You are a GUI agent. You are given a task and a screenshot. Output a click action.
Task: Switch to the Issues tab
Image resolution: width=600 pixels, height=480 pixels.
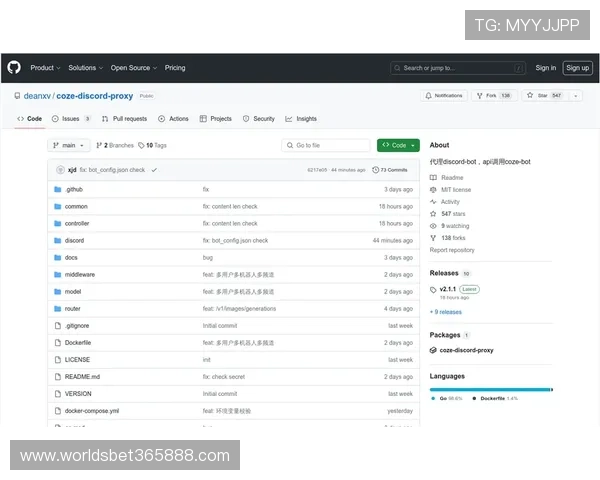71,119
